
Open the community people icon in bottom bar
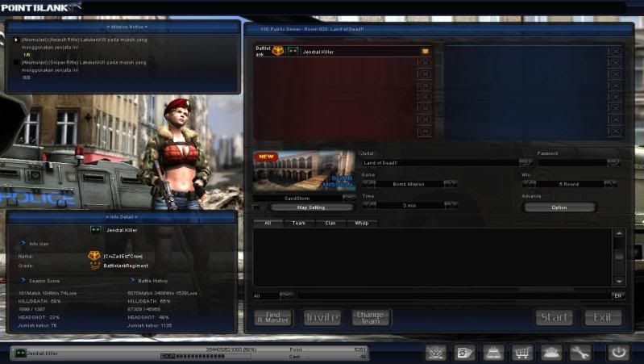(551, 353)
